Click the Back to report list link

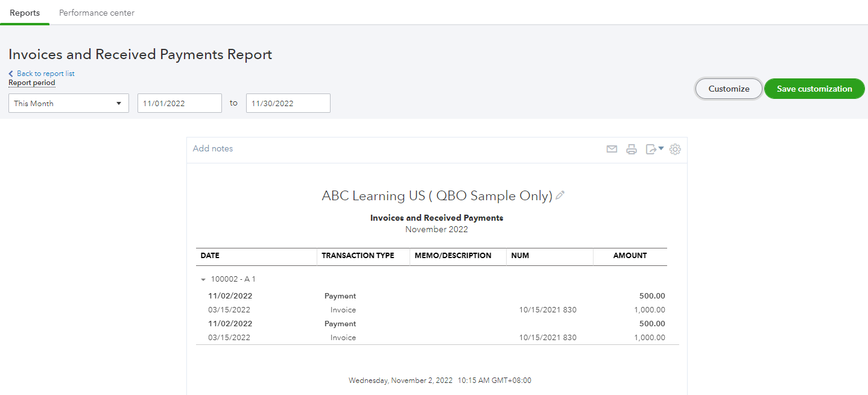[x=46, y=74]
